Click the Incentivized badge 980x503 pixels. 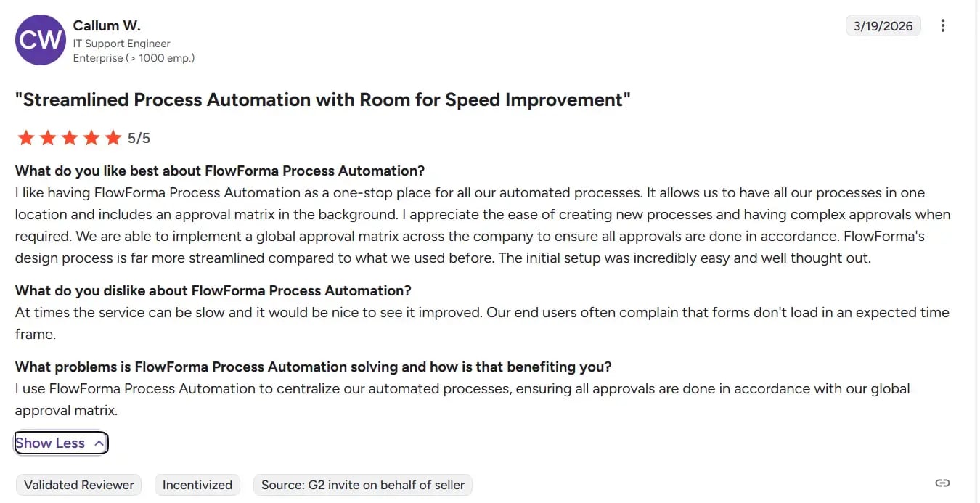tap(197, 485)
